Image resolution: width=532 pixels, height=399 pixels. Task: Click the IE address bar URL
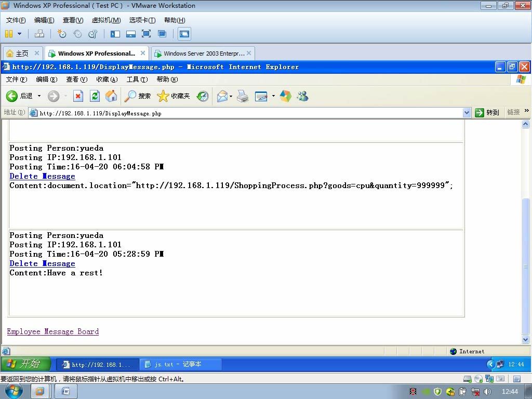point(100,113)
